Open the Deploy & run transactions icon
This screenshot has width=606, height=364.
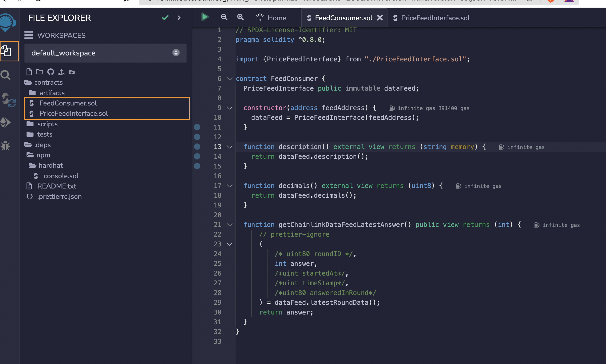tap(6, 123)
